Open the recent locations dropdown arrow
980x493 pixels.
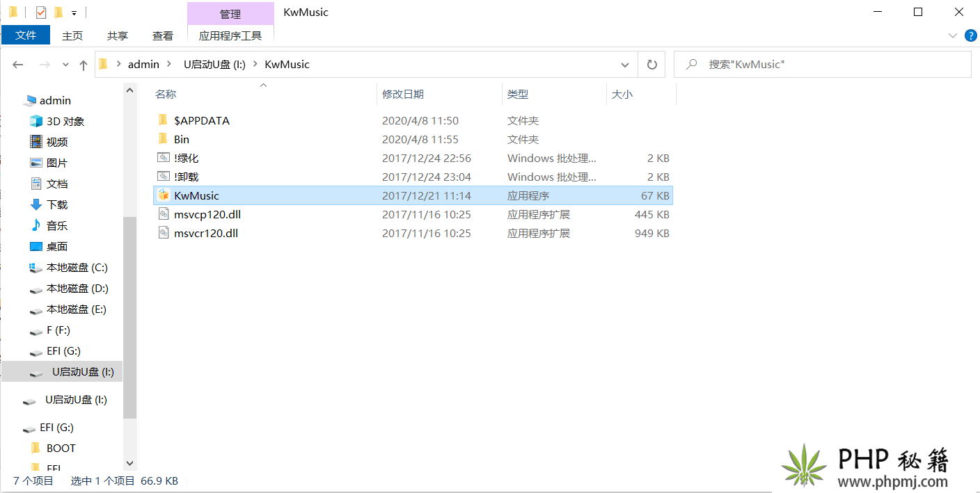click(x=66, y=65)
